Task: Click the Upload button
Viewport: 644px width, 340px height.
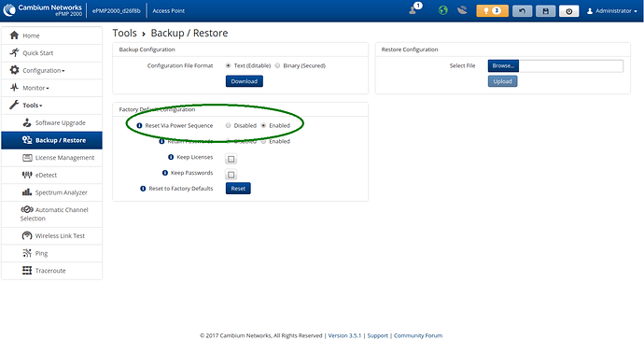Action: pos(502,81)
